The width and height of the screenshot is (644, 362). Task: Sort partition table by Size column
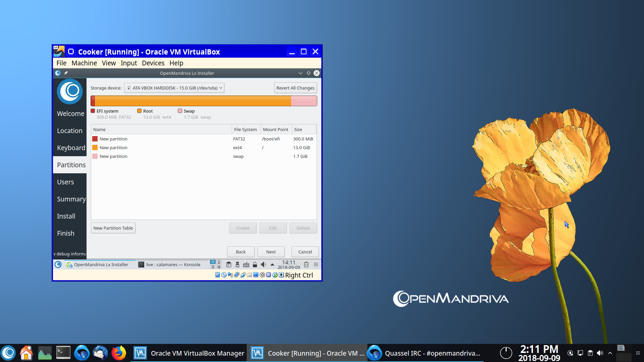pos(304,129)
